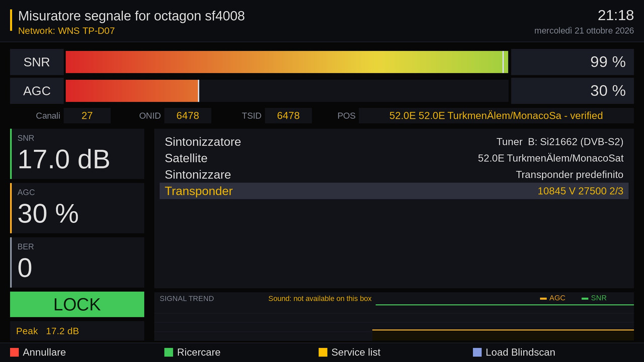This screenshot has width=644, height=362.
Task: Click the Sound not available notice
Action: click(320, 299)
